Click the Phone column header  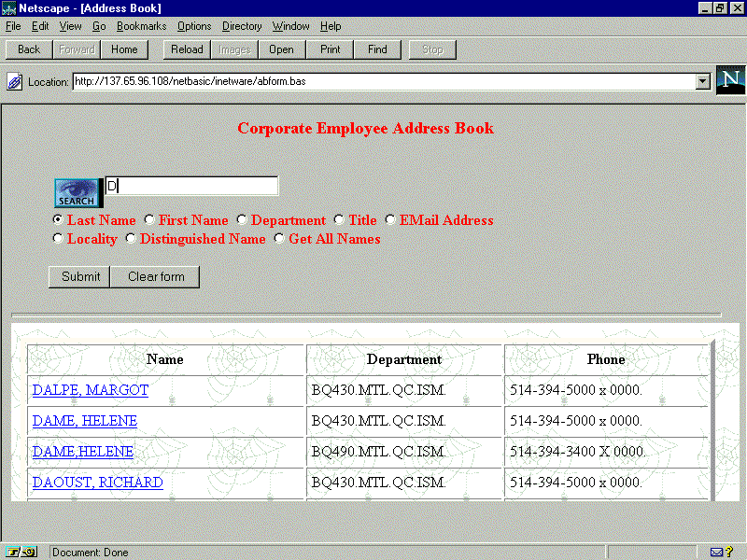[x=606, y=359]
